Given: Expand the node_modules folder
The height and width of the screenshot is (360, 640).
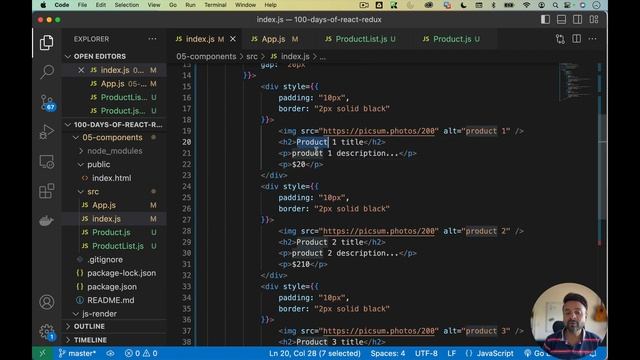Looking at the screenshot, I should (x=81, y=151).
